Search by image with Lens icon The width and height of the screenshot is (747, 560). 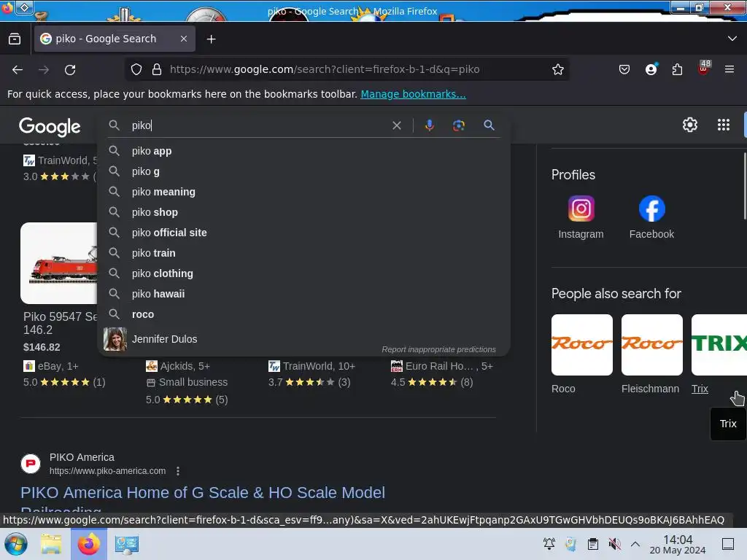point(458,125)
